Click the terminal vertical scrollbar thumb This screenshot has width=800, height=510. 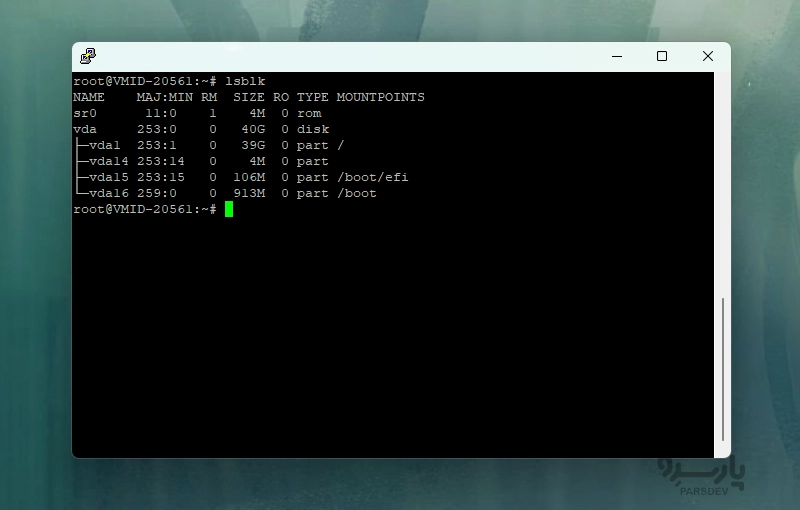coord(722,369)
